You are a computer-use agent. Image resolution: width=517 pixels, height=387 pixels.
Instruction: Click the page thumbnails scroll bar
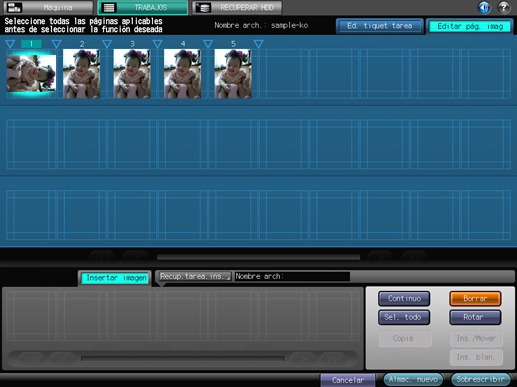[x=258, y=257]
